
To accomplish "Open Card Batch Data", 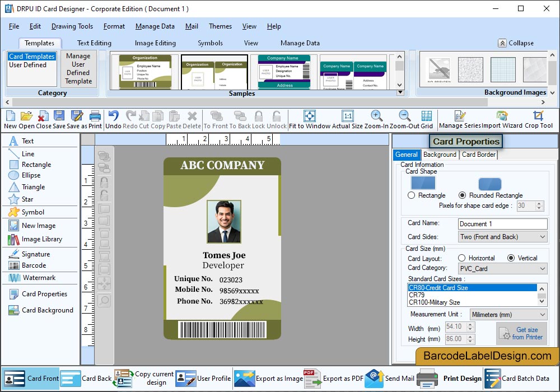I will [x=517, y=379].
